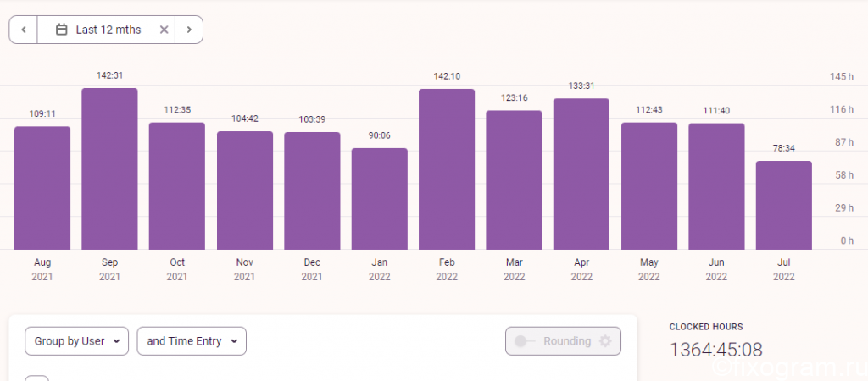Open calendar icon in date picker
The image size is (868, 381).
coord(61,30)
